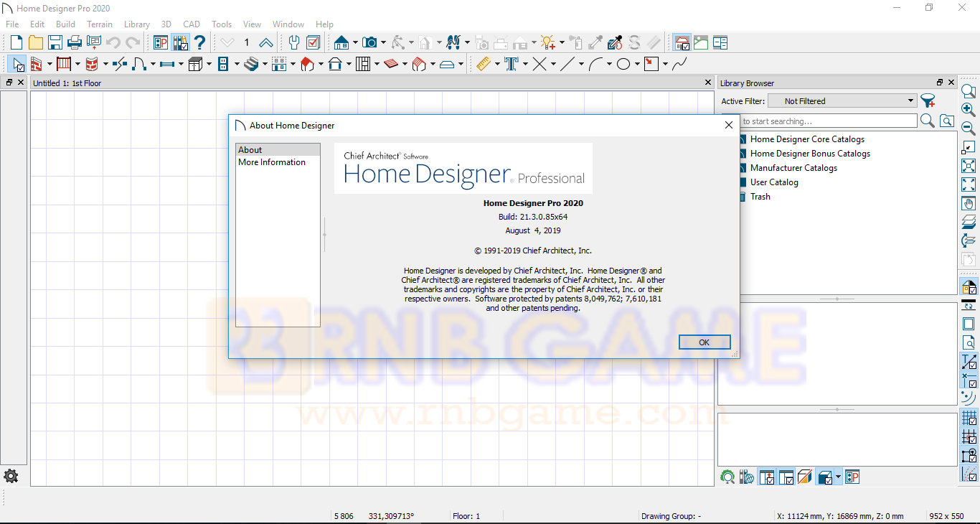
Task: Select the Cabinet tool
Action: [195, 64]
